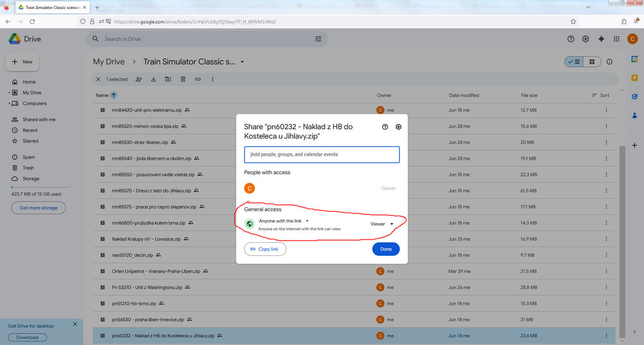Bookmark this page star icon
The height and width of the screenshot is (345, 644).
pos(573,22)
